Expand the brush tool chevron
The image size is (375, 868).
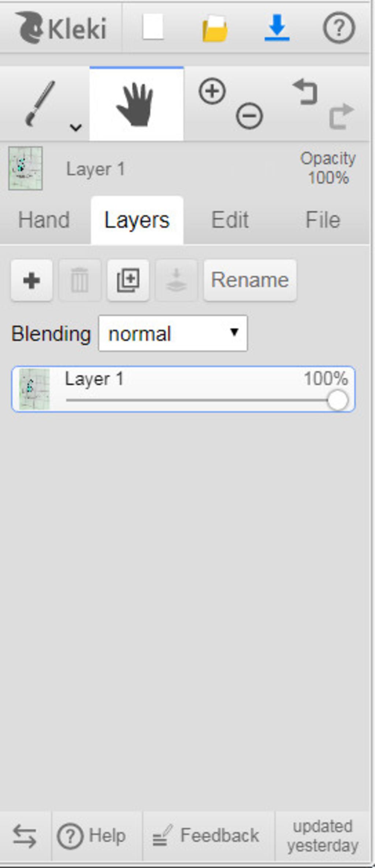point(76,127)
